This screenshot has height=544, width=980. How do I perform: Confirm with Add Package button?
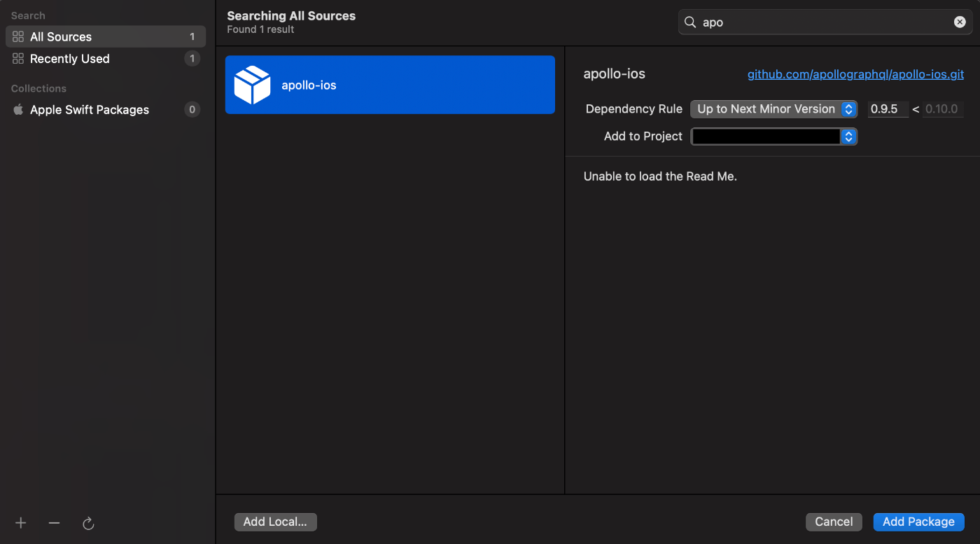click(x=918, y=522)
